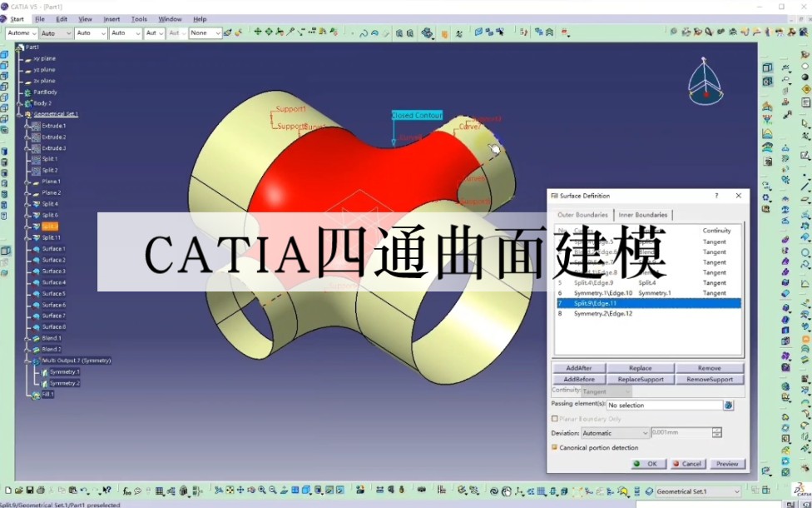Switch to the Outer Boundaries tab

(x=582, y=215)
